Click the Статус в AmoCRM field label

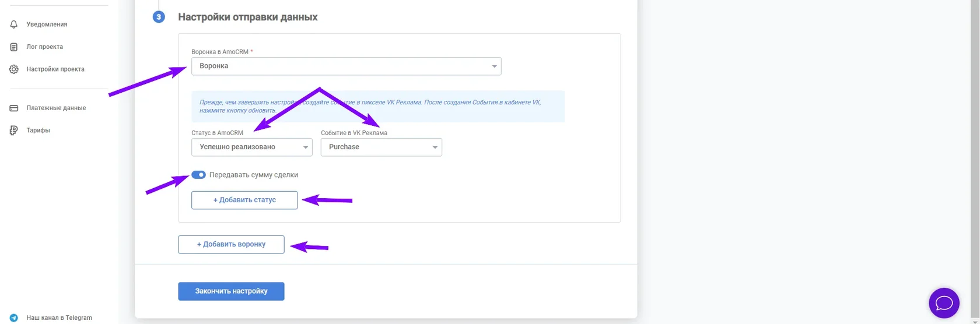click(x=217, y=133)
